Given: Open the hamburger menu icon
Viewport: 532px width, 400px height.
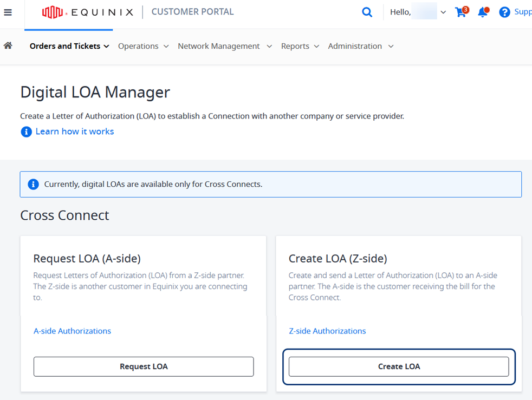Looking at the screenshot, I should pyautogui.click(x=8, y=12).
